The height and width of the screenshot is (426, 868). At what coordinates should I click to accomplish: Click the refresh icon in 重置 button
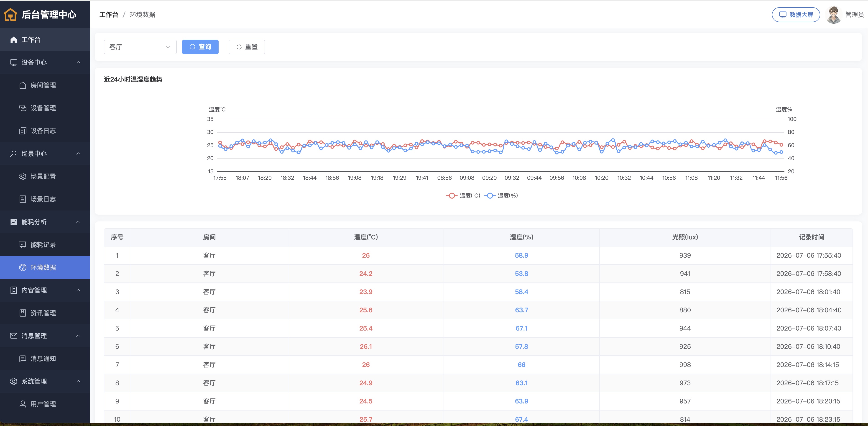tap(239, 47)
